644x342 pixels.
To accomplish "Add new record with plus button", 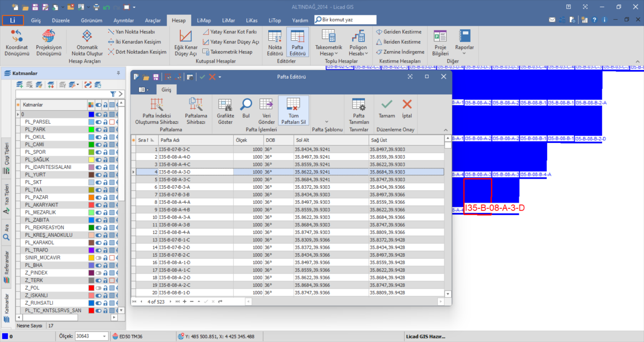I will (x=184, y=302).
